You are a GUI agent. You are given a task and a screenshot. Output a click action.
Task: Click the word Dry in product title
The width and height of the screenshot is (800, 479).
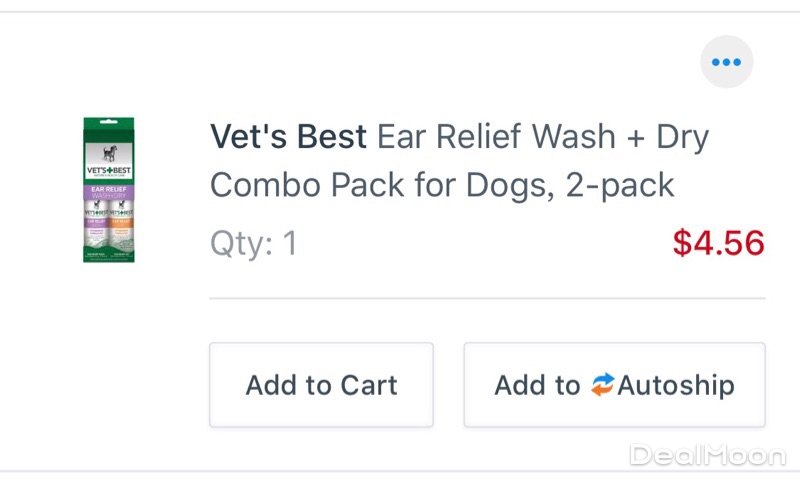click(682, 137)
